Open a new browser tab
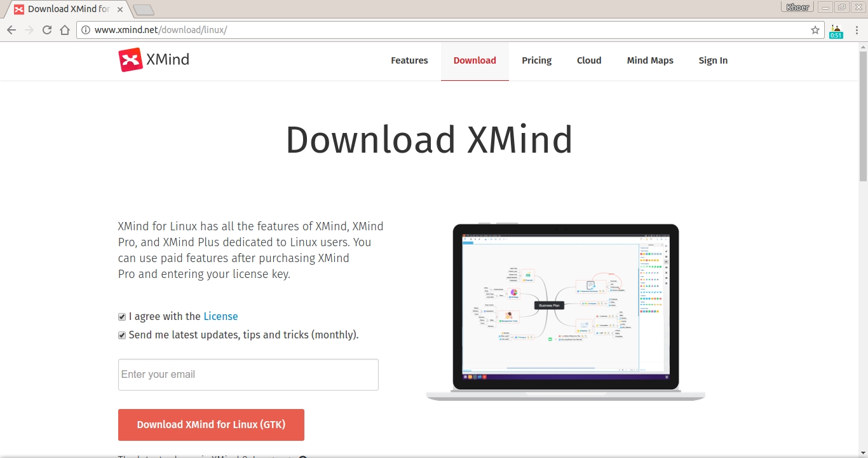The image size is (868, 458). pos(144,10)
